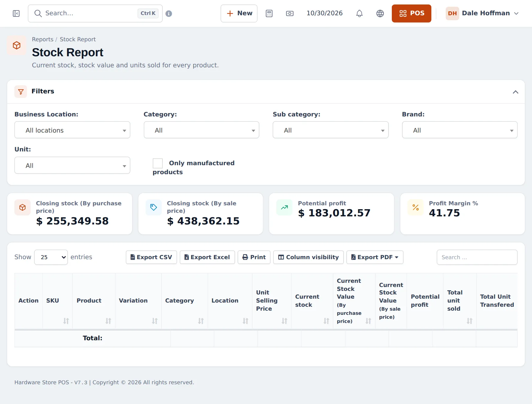The image size is (532, 404).
Task: Sort by Current stock column
Action: tap(312, 301)
